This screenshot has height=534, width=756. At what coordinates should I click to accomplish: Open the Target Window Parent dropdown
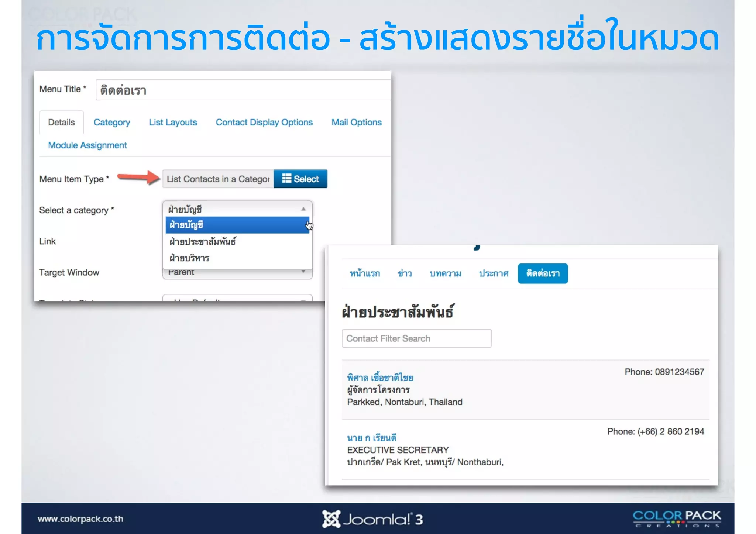point(237,273)
